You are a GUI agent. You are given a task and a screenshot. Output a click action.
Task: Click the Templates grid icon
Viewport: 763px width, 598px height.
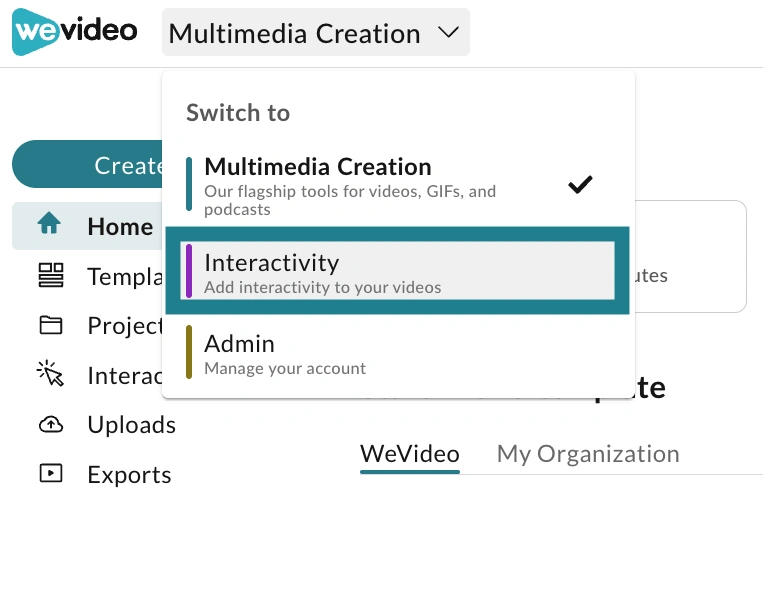coord(51,275)
